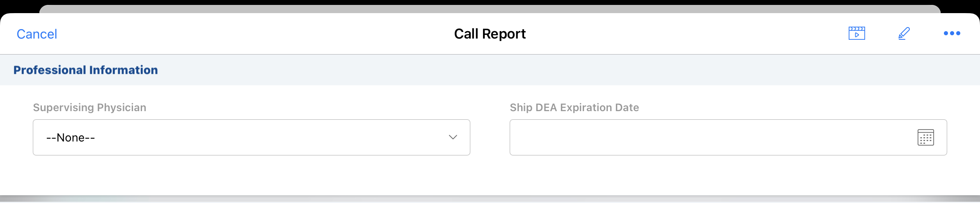Click the Cancel link
The width and height of the screenshot is (980, 203).
pyautogui.click(x=37, y=34)
